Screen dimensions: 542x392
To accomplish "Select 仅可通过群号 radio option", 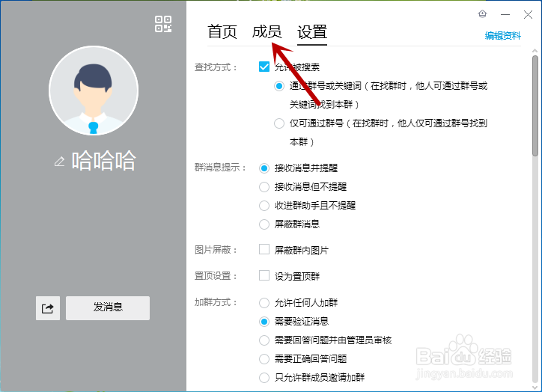I will pos(279,123).
